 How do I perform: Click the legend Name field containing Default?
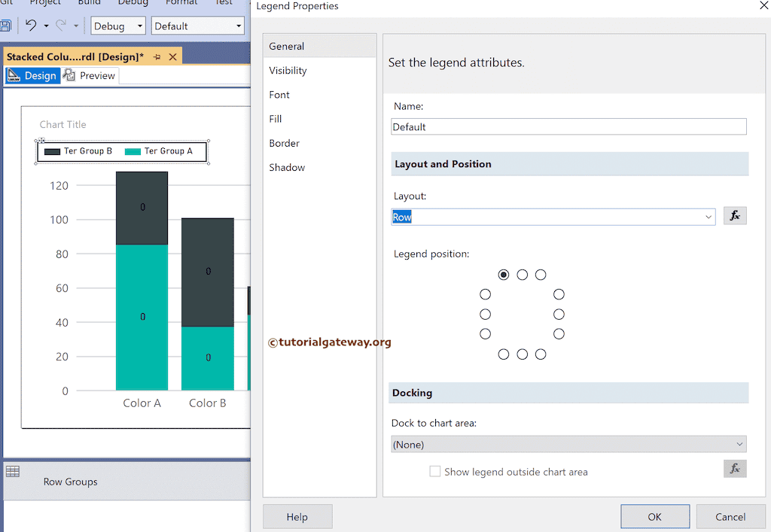(568, 126)
